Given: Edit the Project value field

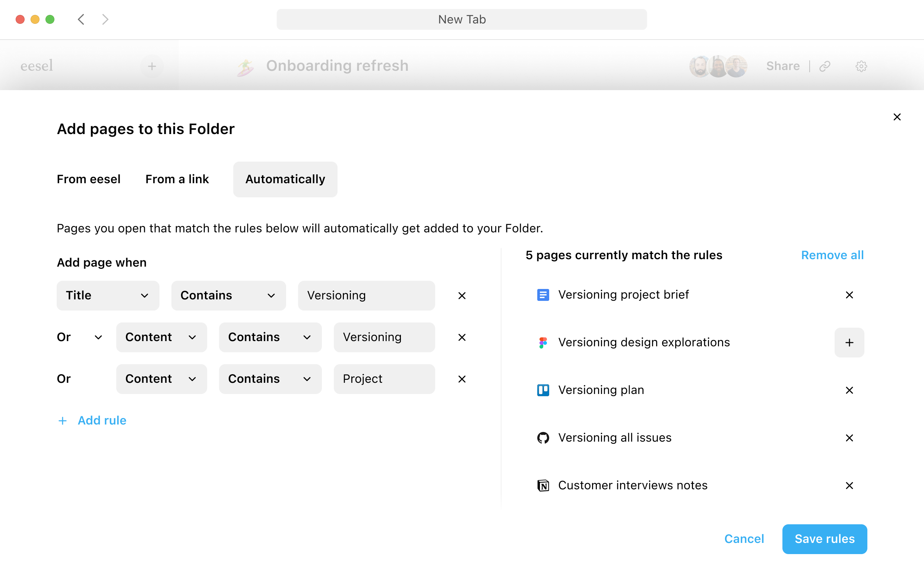Looking at the screenshot, I should pyautogui.click(x=384, y=379).
